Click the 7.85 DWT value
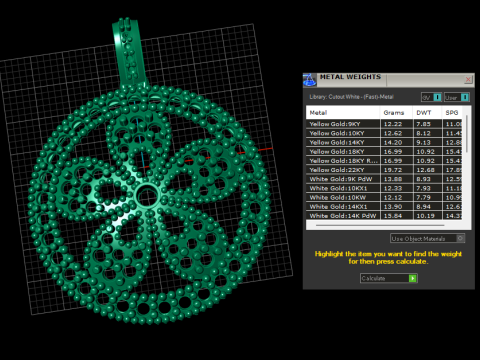This screenshot has height=360, width=480. pyautogui.click(x=423, y=124)
